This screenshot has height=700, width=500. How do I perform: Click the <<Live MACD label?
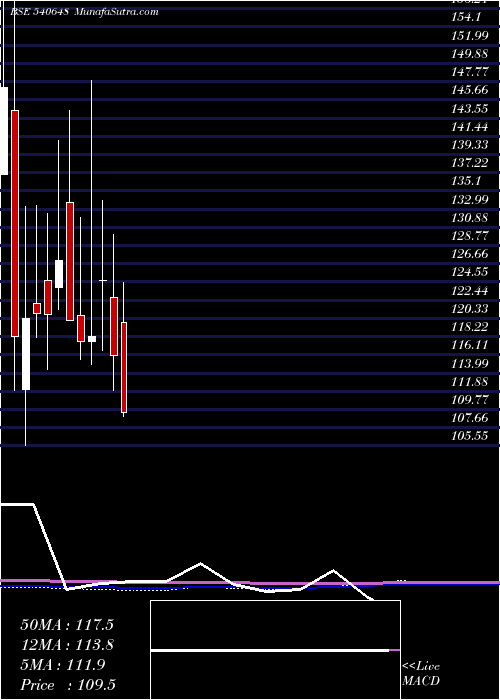[x=421, y=674]
